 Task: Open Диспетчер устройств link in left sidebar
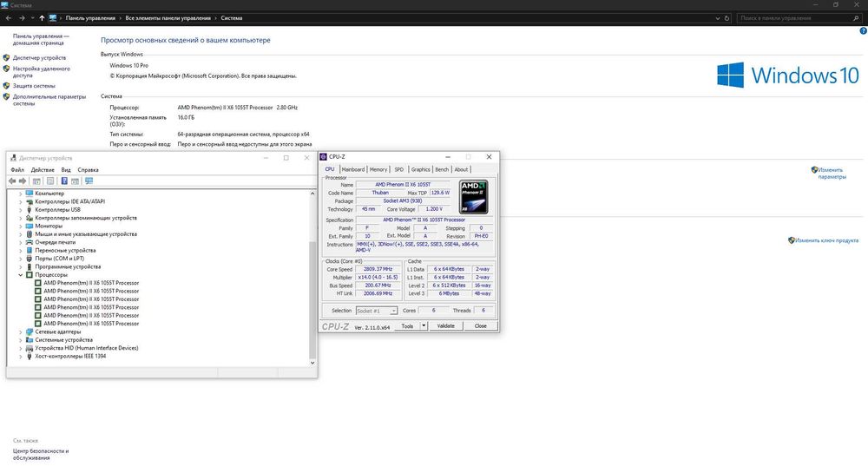(39, 57)
